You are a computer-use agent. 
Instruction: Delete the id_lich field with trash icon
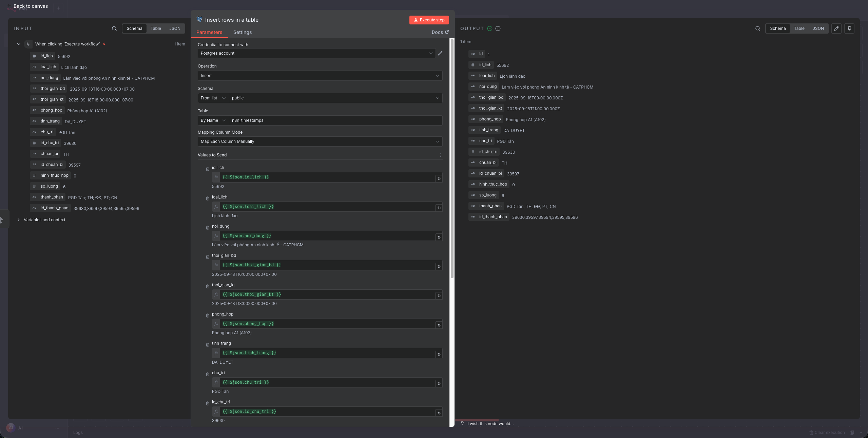pos(208,169)
